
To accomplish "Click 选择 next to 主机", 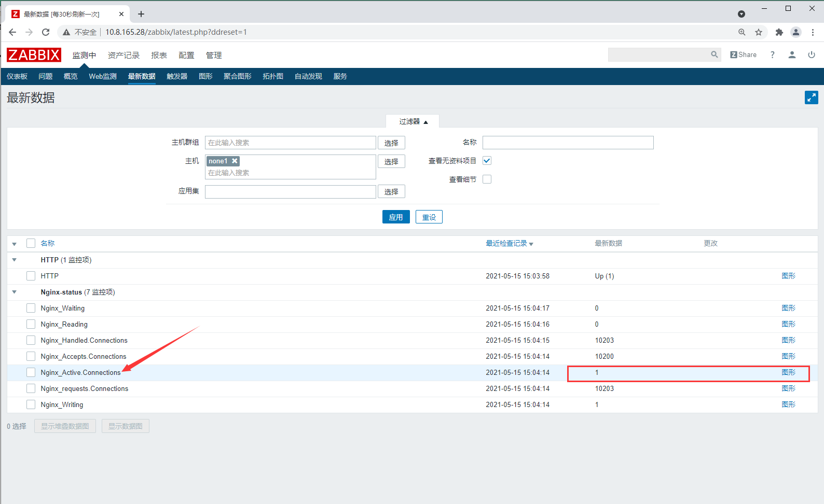I will point(391,161).
